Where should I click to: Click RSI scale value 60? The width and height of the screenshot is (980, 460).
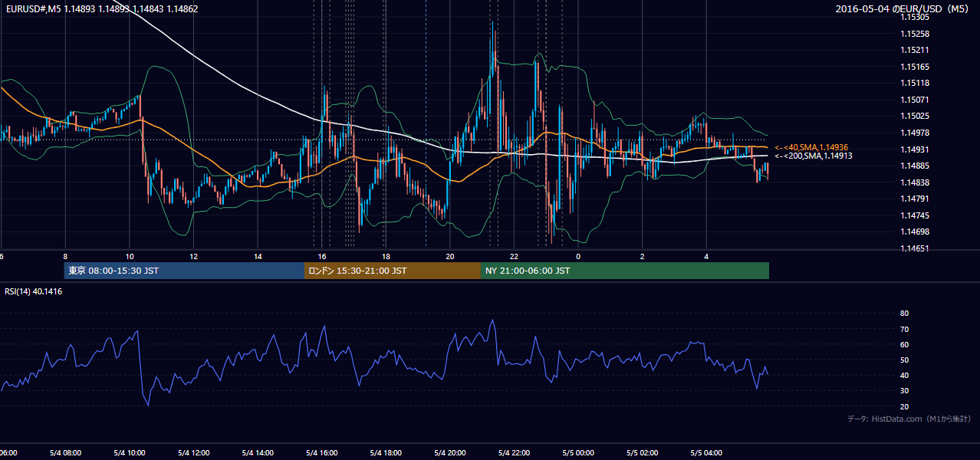click(904, 344)
